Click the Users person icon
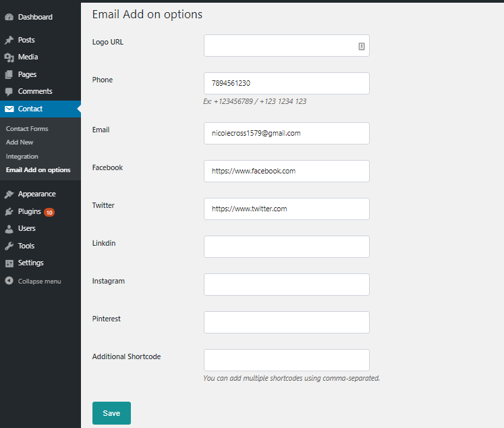 pyautogui.click(x=9, y=229)
